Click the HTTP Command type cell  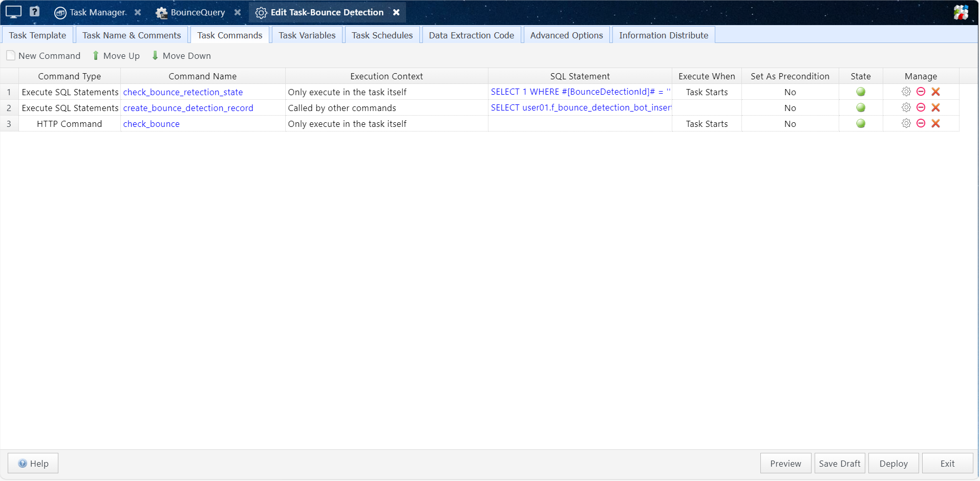tap(70, 124)
